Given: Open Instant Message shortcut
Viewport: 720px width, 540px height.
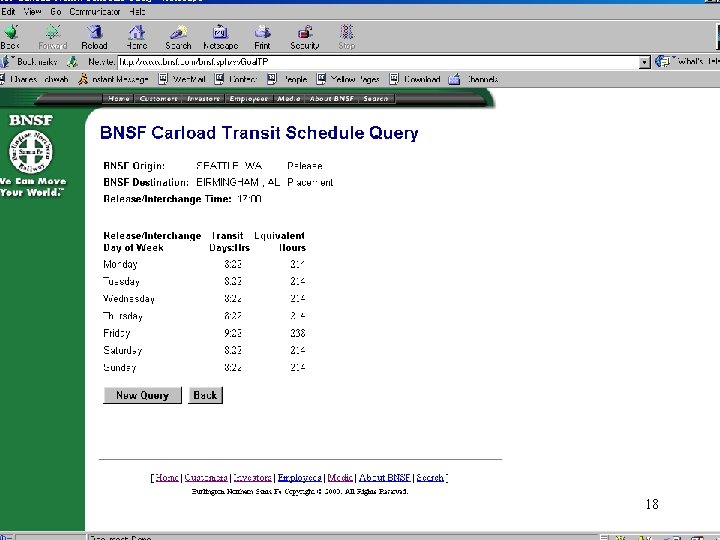Looking at the screenshot, I should point(113,79).
